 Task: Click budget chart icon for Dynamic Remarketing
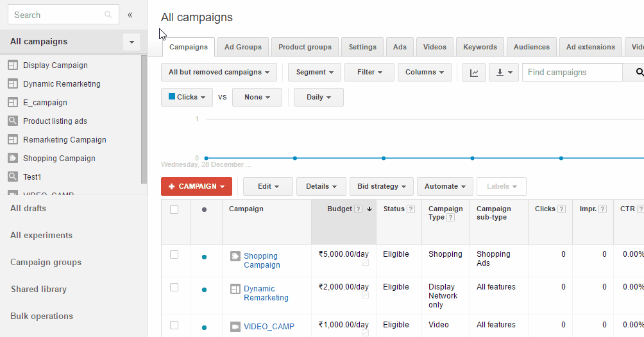pos(365,295)
